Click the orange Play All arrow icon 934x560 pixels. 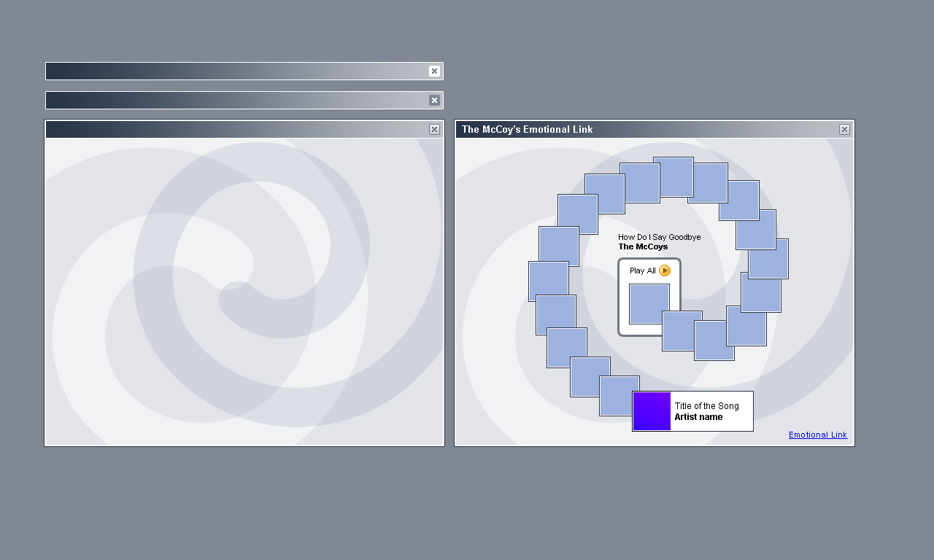pos(665,271)
